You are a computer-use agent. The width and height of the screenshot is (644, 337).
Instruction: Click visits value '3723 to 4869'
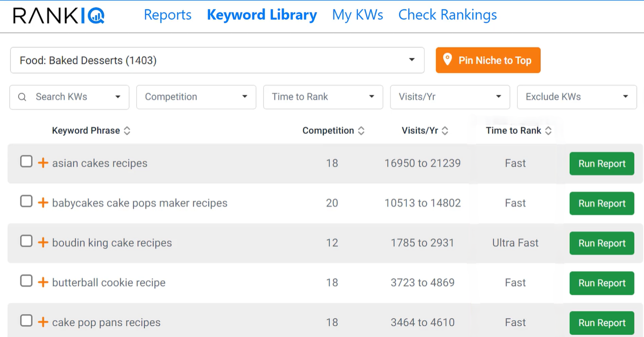423,283
